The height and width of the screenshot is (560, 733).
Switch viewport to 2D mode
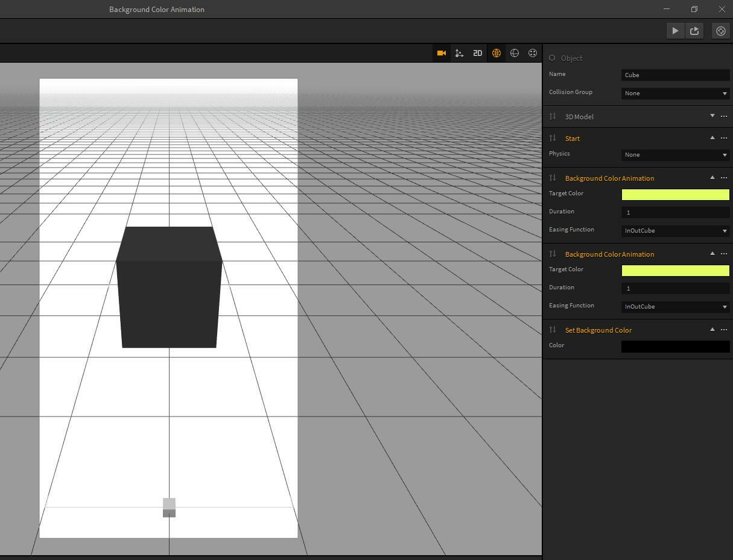point(478,53)
